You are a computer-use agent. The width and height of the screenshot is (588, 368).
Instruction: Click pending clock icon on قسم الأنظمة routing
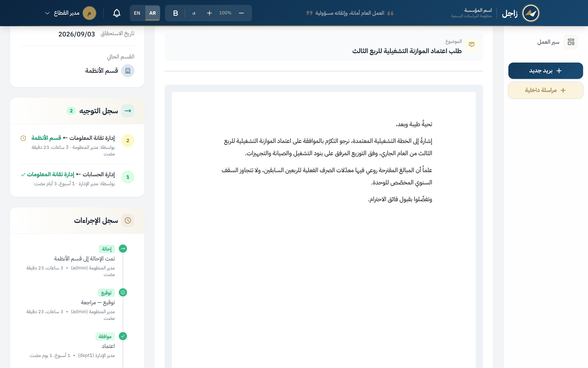point(23,138)
